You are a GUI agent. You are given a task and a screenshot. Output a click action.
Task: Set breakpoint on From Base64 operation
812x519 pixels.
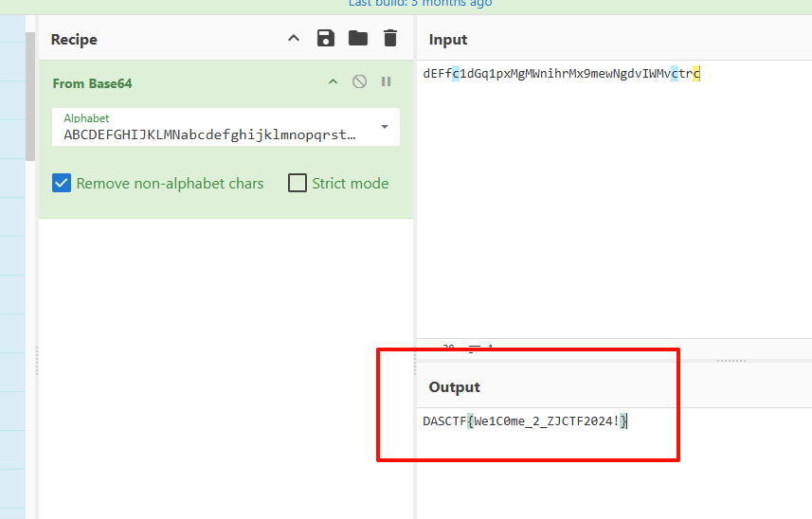(x=386, y=82)
